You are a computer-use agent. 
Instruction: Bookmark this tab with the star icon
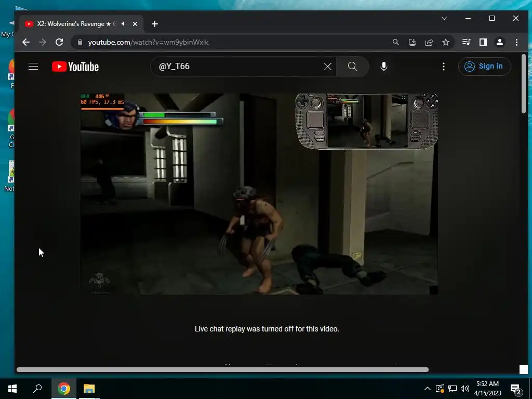445,42
